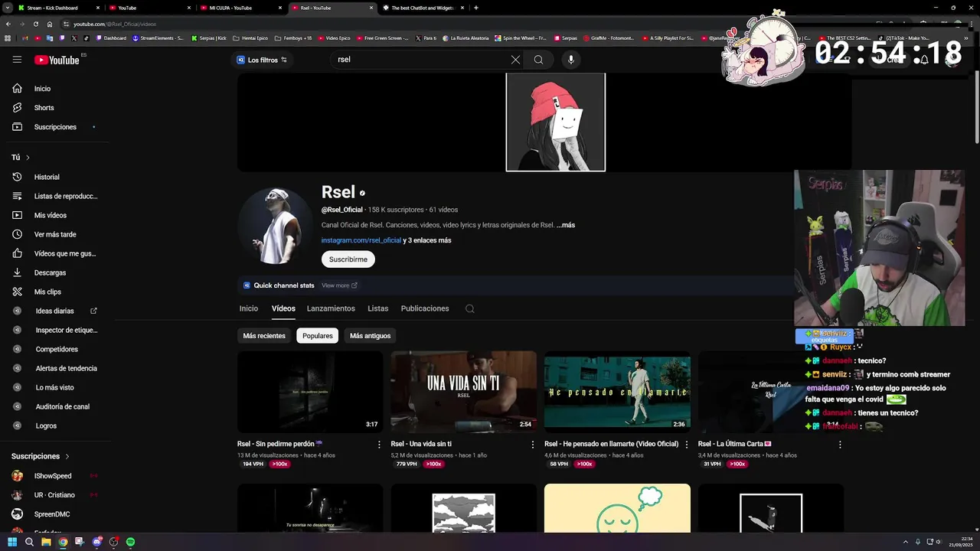The image size is (980, 551).
Task: Reload the page in the browser
Action: (35, 24)
